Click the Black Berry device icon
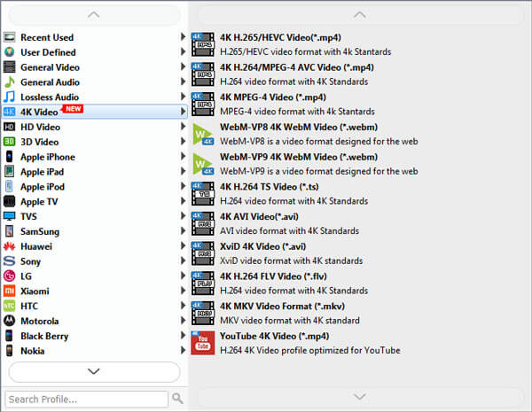532x412 pixels. [x=9, y=336]
